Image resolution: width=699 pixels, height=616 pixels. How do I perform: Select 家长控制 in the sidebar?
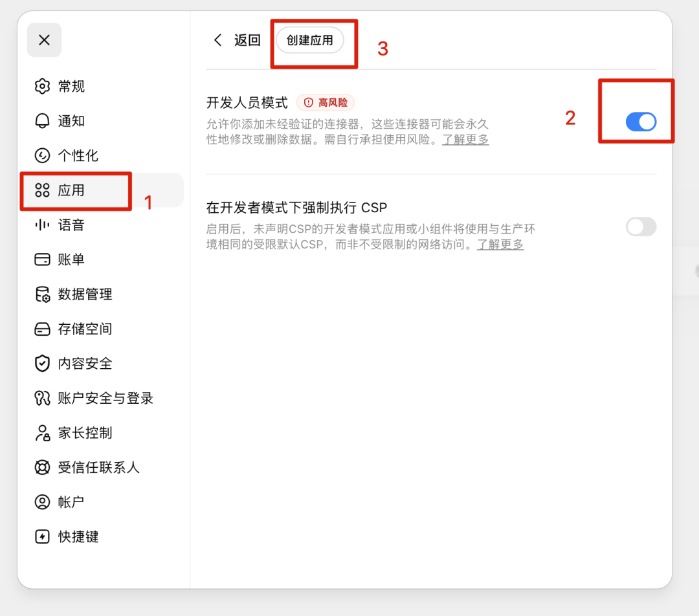coord(102,433)
